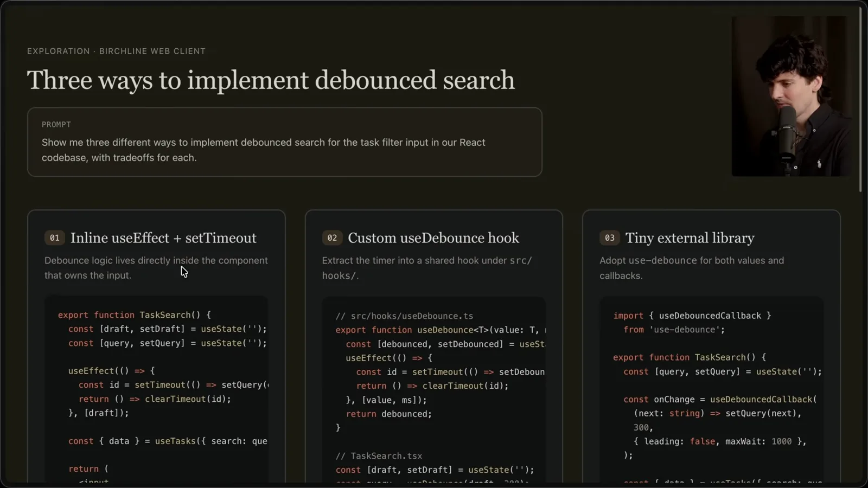Image resolution: width=868 pixels, height=488 pixels.
Task: Click the 'import { useDebouncedCallback }' line
Action: click(692, 316)
